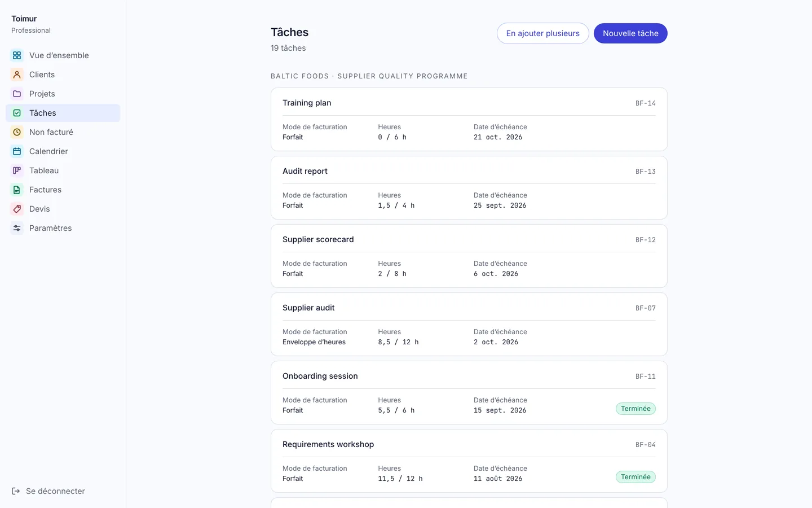Click the due date 11 août 2026
This screenshot has width=812, height=508.
point(498,479)
